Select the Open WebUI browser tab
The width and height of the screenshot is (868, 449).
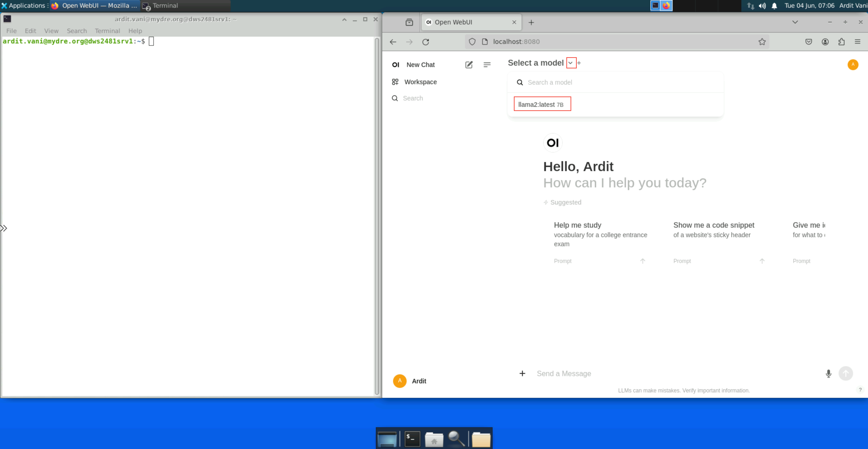click(471, 22)
